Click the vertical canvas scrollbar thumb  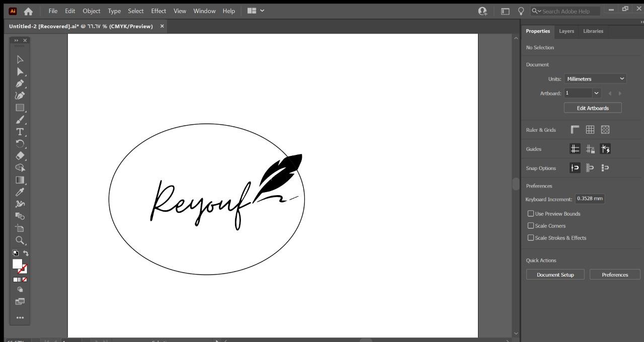(x=516, y=184)
